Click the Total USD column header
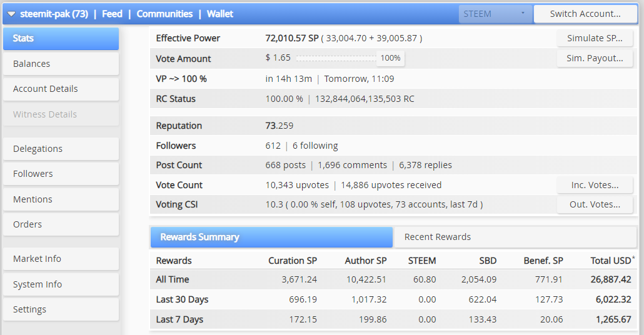Image resolution: width=644 pixels, height=335 pixels. [612, 261]
